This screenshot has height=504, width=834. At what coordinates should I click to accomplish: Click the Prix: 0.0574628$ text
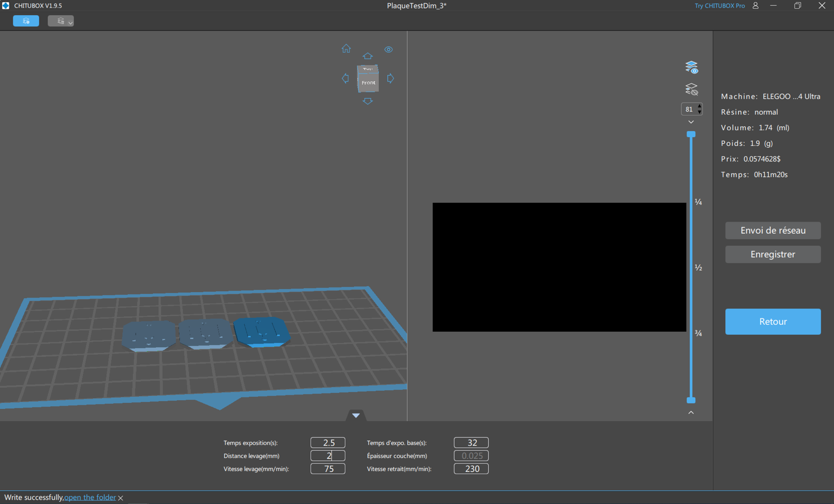coord(751,159)
